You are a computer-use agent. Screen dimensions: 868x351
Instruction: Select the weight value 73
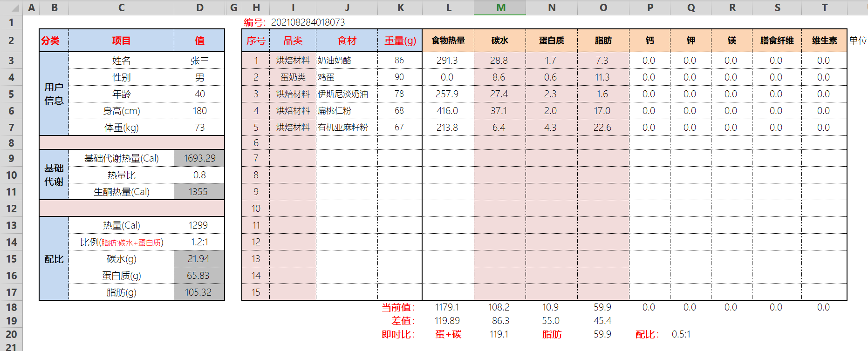tap(199, 128)
